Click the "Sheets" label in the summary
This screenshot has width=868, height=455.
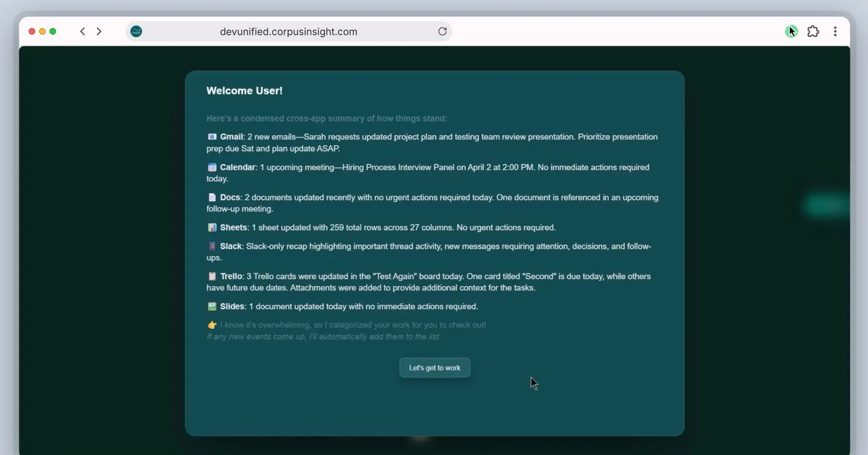tap(234, 227)
